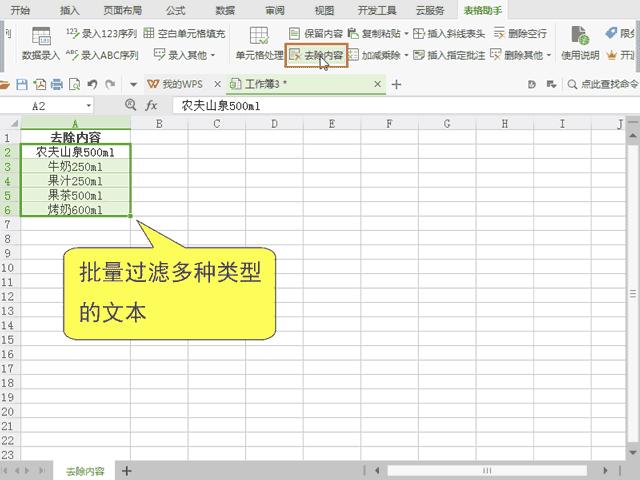The height and width of the screenshot is (480, 640).
Task: Click cell A1 with 去除内容 heading
Action: click(x=76, y=137)
